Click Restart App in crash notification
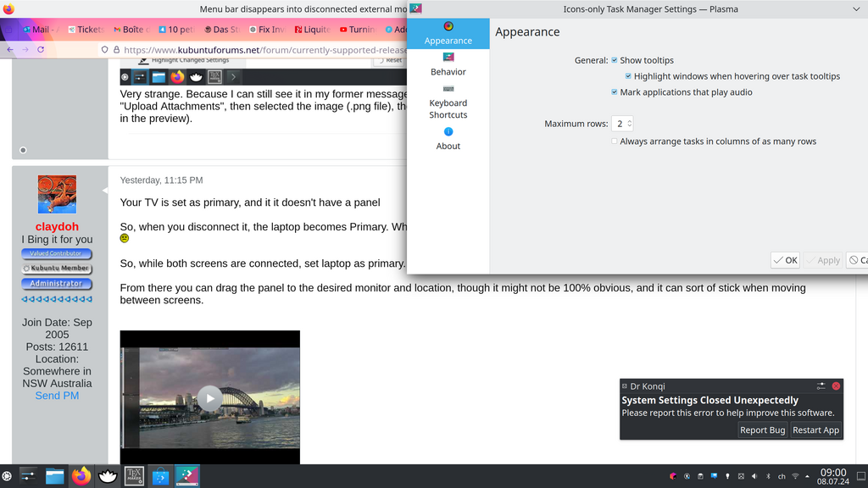 815,430
